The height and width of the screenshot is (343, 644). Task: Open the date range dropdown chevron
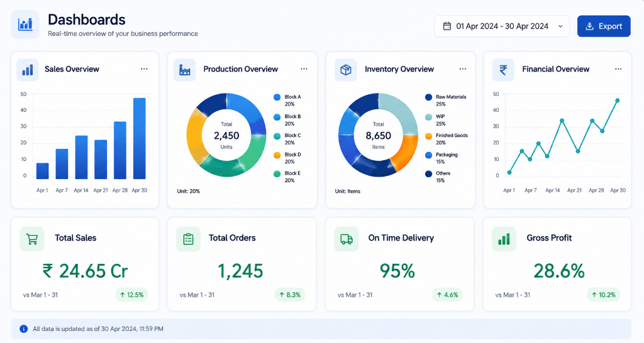560,26
